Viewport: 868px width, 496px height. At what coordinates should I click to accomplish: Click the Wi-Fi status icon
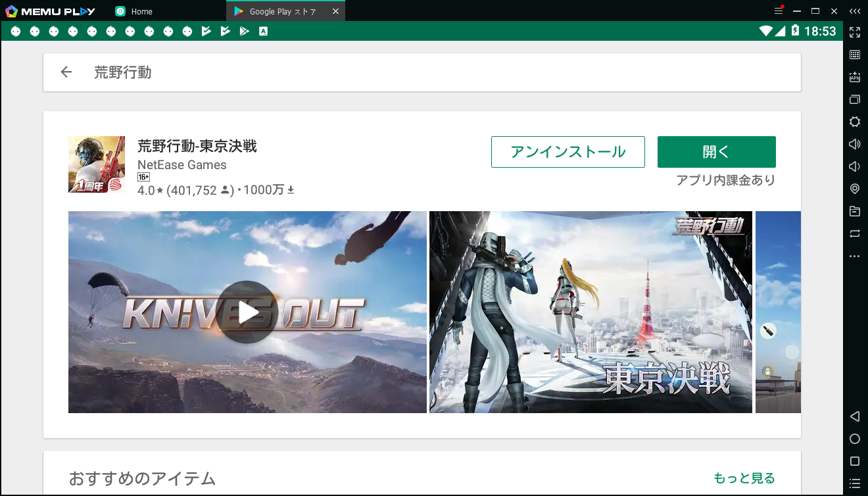tap(765, 31)
